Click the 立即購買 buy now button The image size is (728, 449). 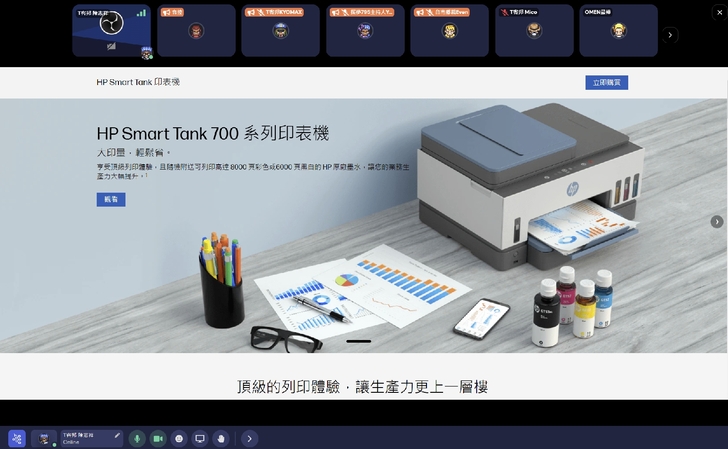[x=606, y=82]
